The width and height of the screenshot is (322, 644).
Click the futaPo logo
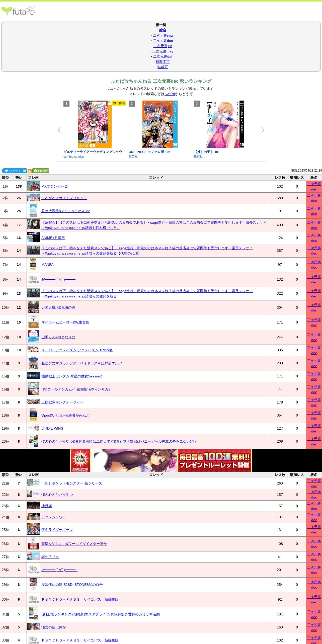click(x=18, y=11)
